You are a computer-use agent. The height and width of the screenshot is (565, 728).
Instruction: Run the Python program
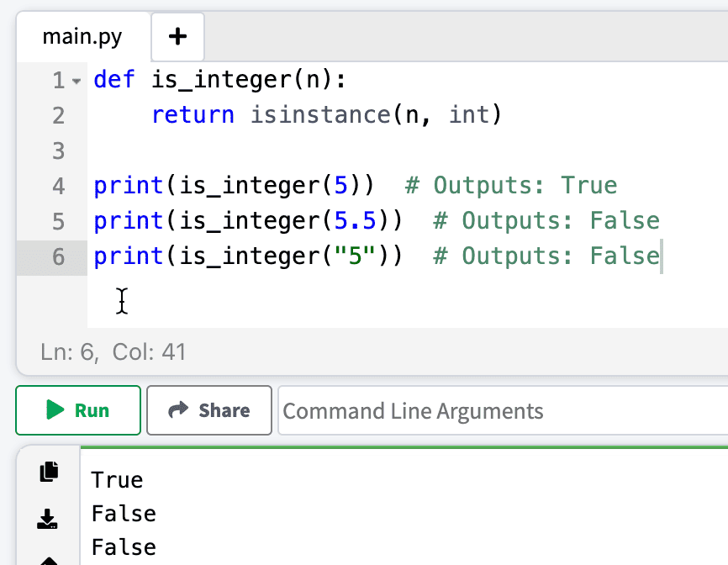(x=77, y=410)
